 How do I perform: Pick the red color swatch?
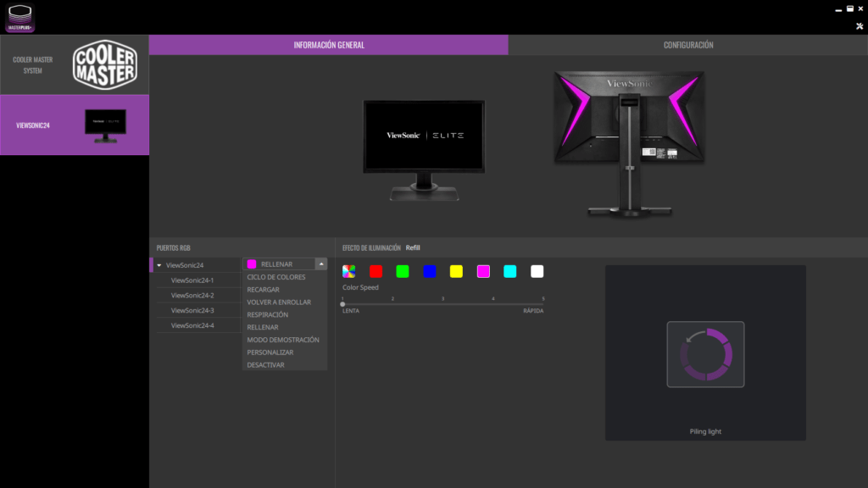pyautogui.click(x=376, y=271)
